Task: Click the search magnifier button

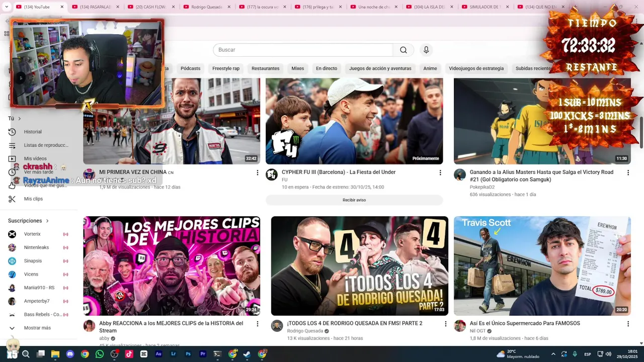Action: click(x=403, y=50)
